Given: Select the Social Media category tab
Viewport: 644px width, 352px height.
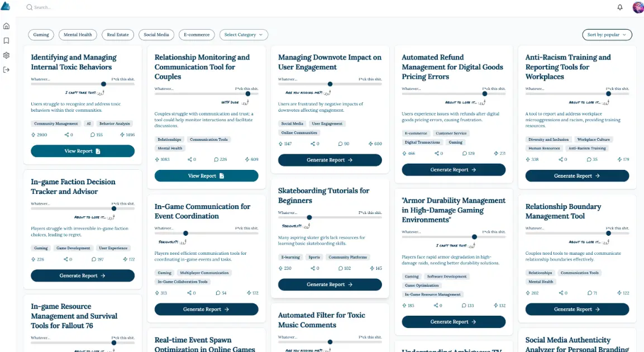Looking at the screenshot, I should pos(156,35).
